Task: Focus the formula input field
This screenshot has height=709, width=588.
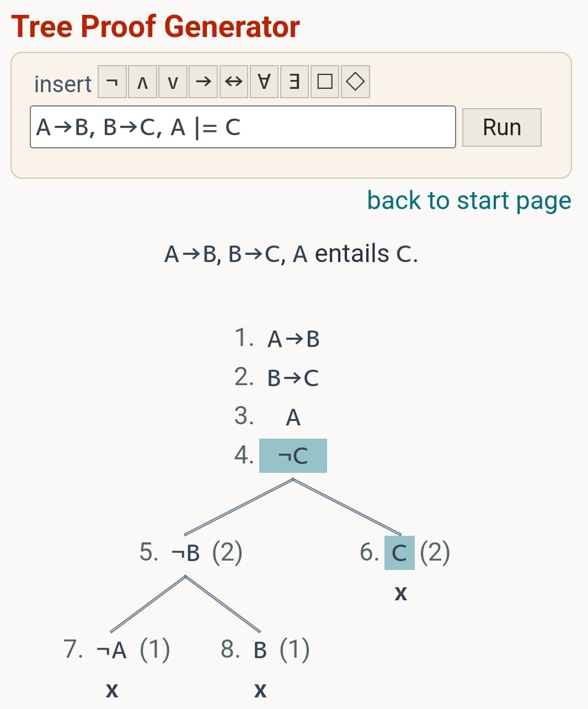Action: coord(243,127)
